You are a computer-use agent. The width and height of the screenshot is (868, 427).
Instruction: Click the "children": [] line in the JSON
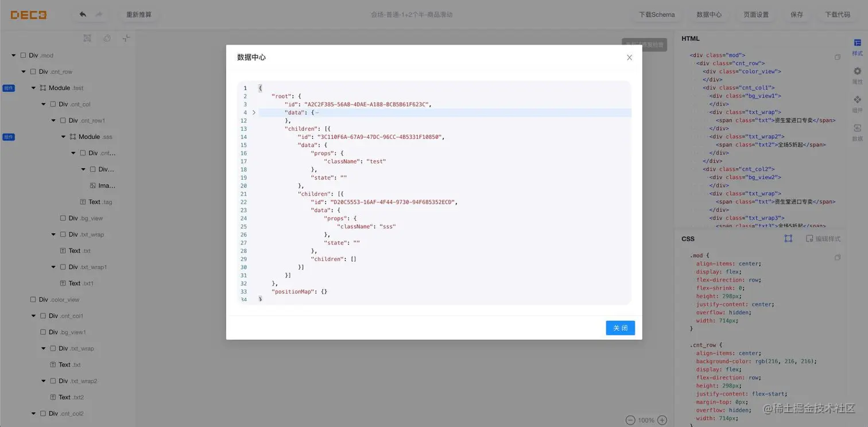tap(334, 259)
